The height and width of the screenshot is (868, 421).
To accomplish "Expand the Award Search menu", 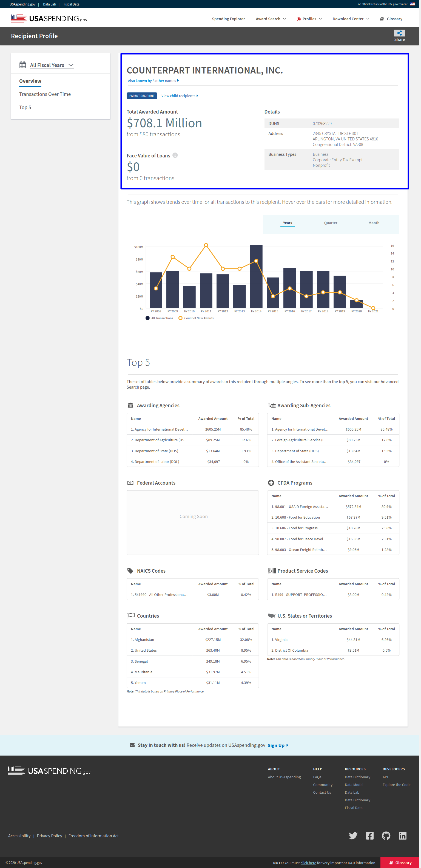I will pos(271,19).
